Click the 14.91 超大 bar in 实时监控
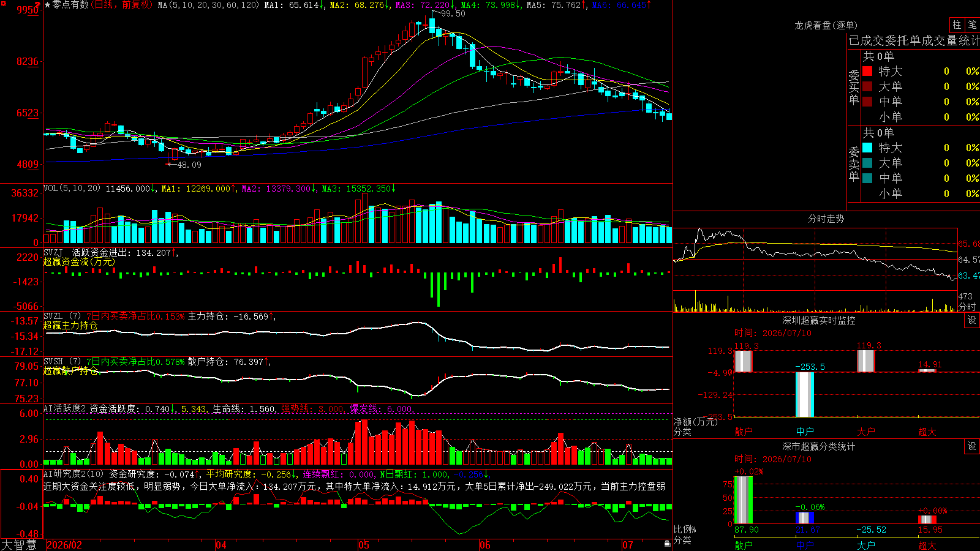This screenshot has width=980, height=551. 927,370
